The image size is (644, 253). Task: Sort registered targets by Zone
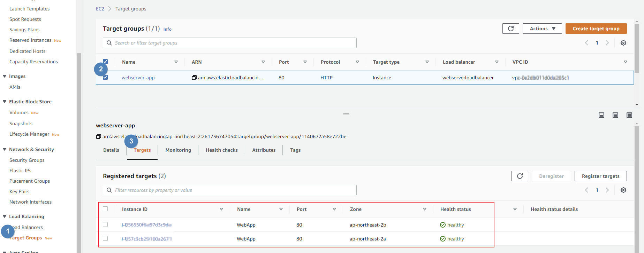tap(425, 209)
